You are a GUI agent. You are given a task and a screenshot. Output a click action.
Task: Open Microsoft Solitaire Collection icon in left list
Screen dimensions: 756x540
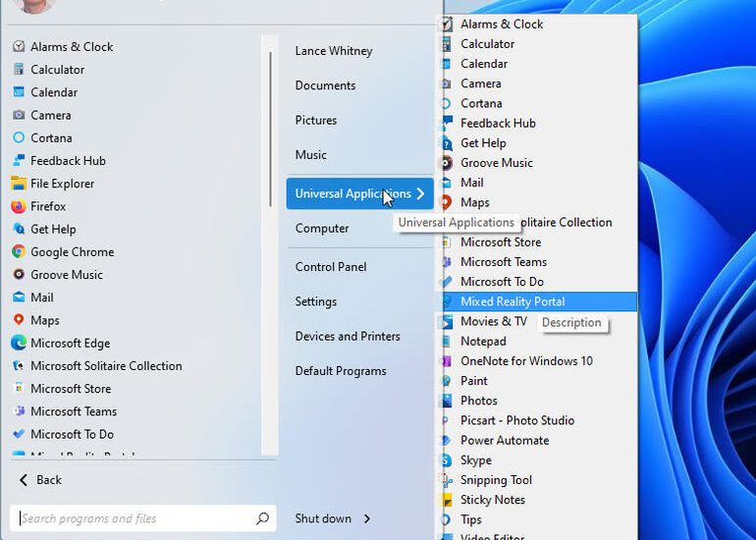tap(19, 365)
